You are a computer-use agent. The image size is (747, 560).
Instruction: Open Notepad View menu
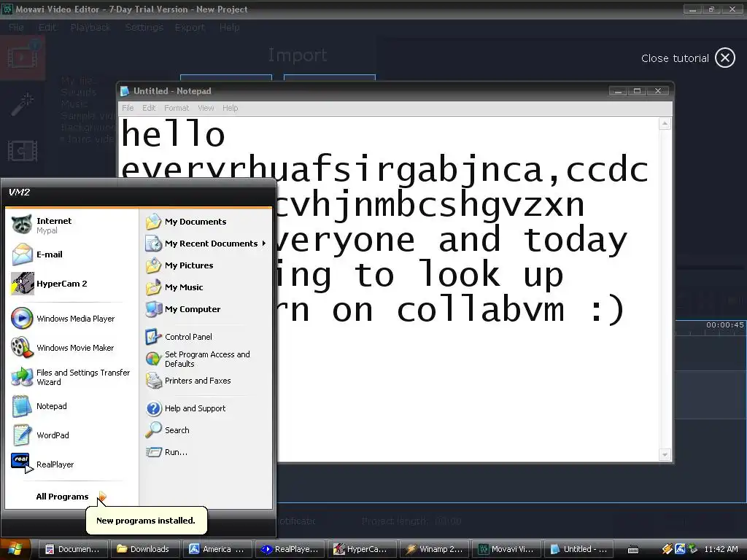tap(206, 108)
